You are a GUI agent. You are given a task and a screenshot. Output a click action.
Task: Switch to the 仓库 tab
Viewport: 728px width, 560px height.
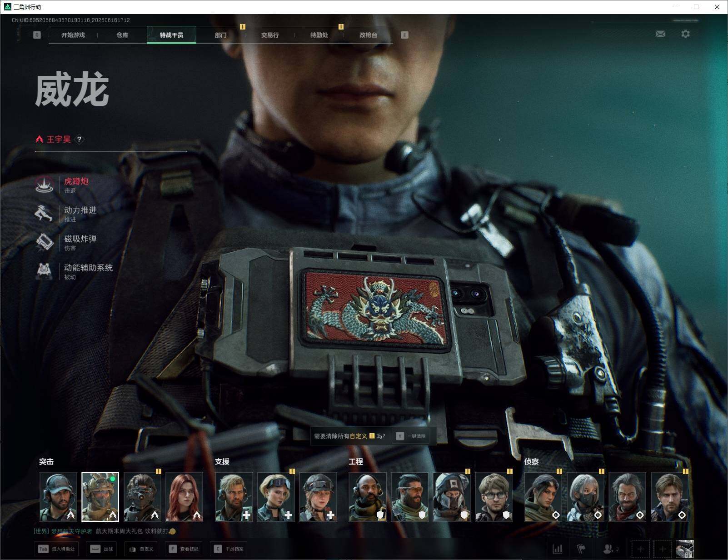point(122,35)
